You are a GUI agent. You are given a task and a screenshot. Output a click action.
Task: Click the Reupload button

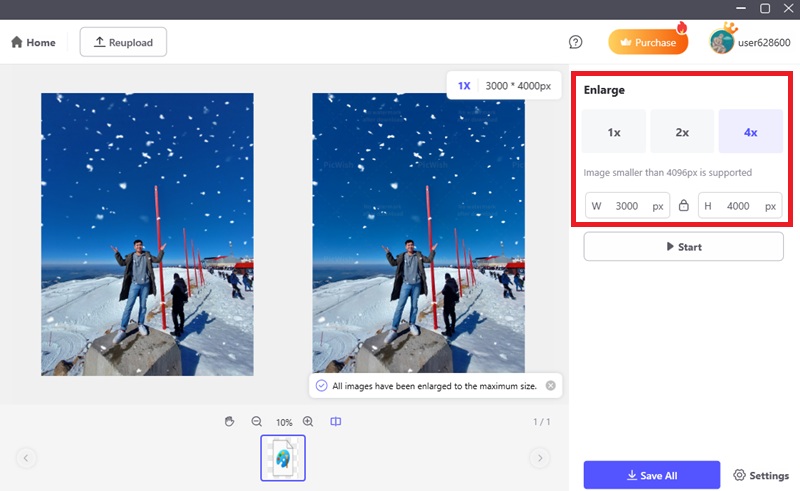click(x=123, y=42)
